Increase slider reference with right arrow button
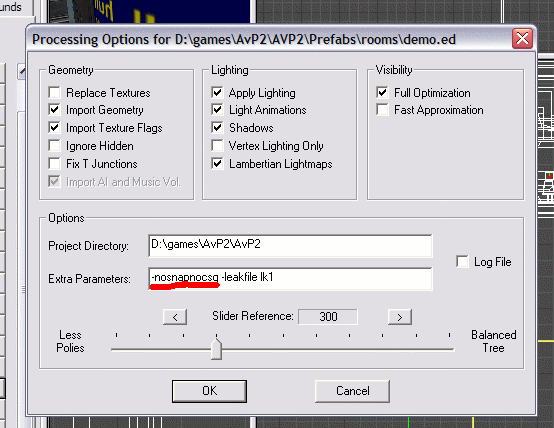The height and width of the screenshot is (428, 554). click(400, 317)
